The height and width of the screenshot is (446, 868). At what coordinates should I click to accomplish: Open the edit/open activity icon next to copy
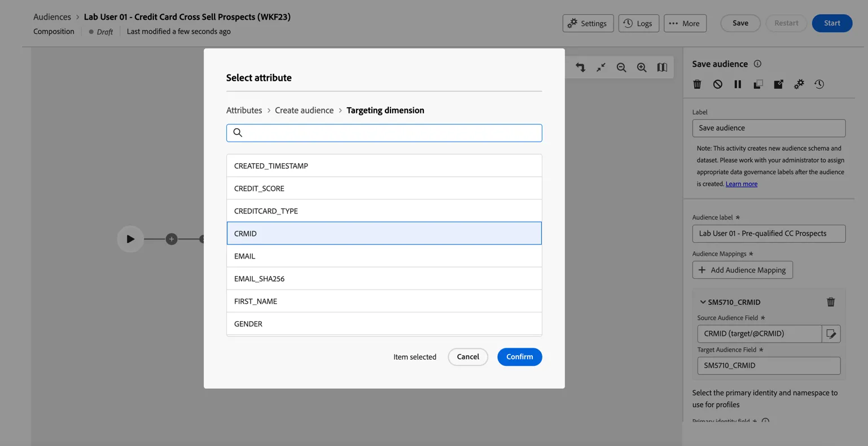778,84
